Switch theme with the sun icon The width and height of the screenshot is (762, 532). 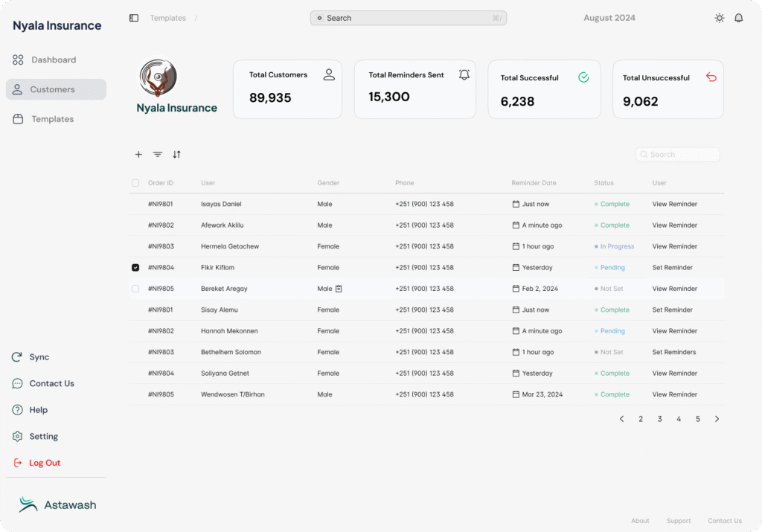[719, 18]
